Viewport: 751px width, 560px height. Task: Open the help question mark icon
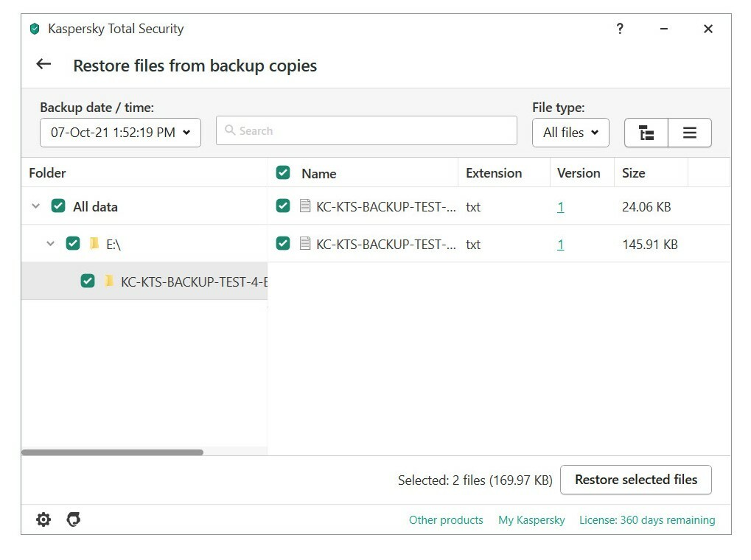619,29
